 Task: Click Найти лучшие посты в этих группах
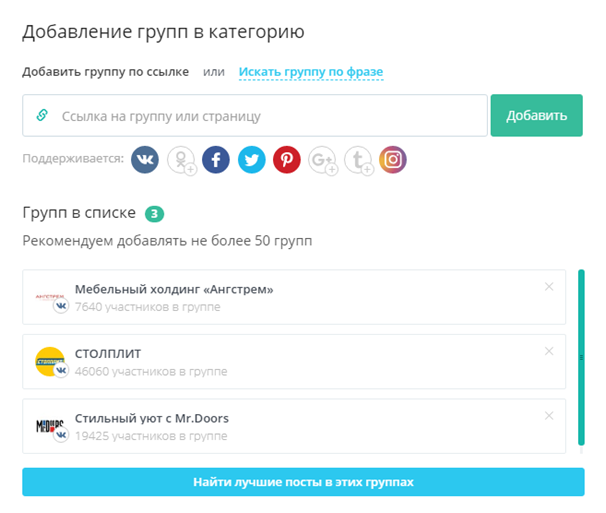click(303, 482)
